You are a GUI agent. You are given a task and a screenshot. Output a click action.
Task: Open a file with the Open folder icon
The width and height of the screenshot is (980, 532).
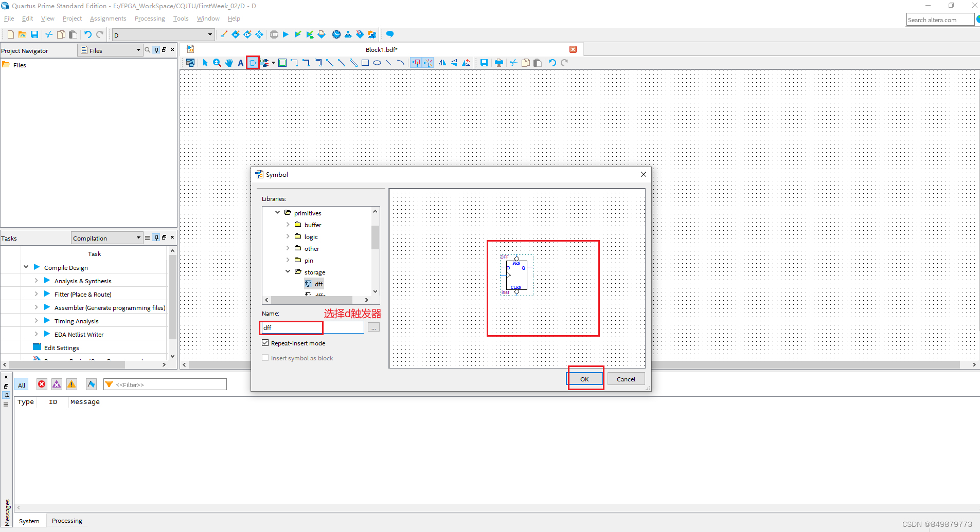point(22,34)
